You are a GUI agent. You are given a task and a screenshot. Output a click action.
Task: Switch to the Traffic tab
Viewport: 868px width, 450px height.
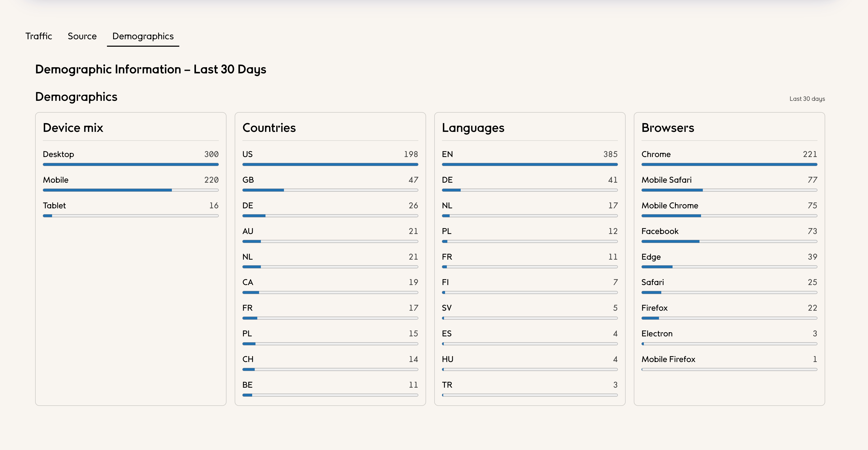(x=39, y=36)
